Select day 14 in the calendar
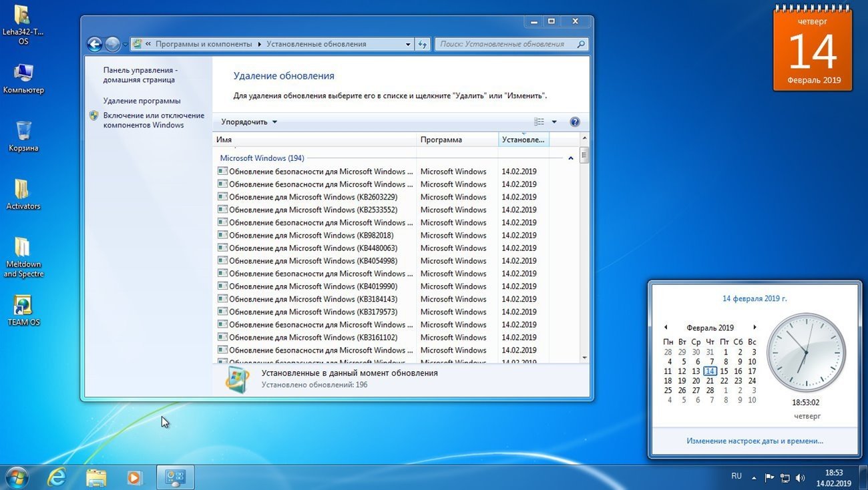868x490 pixels. pyautogui.click(x=710, y=371)
